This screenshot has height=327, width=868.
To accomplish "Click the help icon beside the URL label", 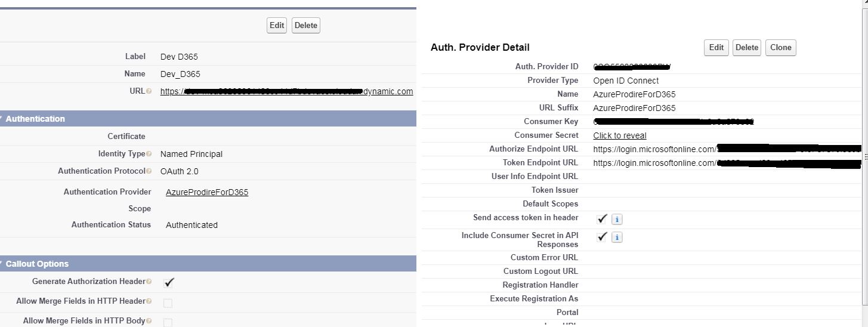I will (x=149, y=91).
